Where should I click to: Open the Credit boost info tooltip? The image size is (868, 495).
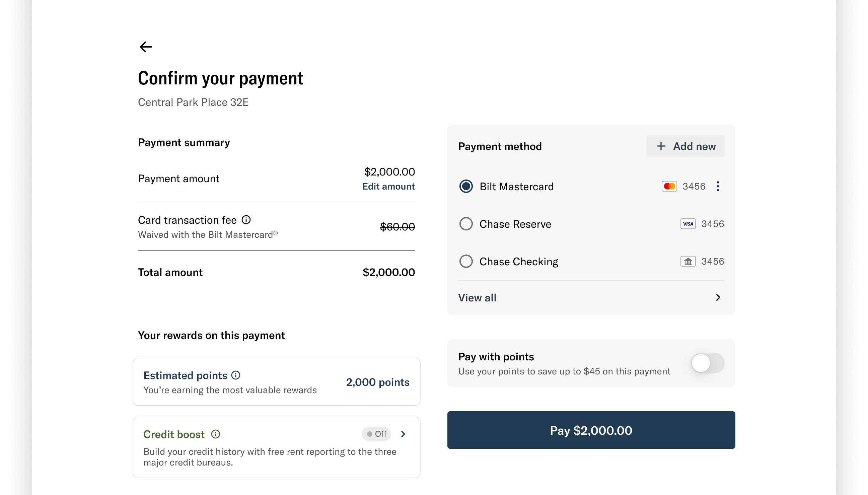point(215,434)
